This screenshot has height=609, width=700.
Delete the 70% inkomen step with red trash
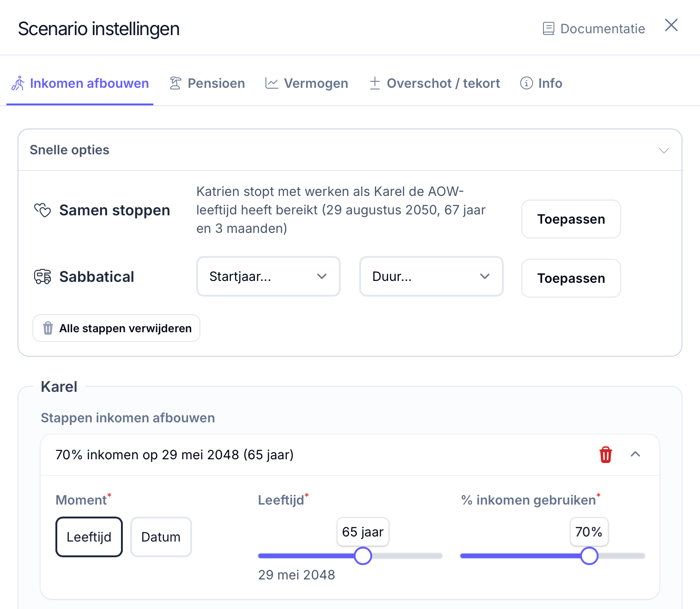pyautogui.click(x=605, y=455)
